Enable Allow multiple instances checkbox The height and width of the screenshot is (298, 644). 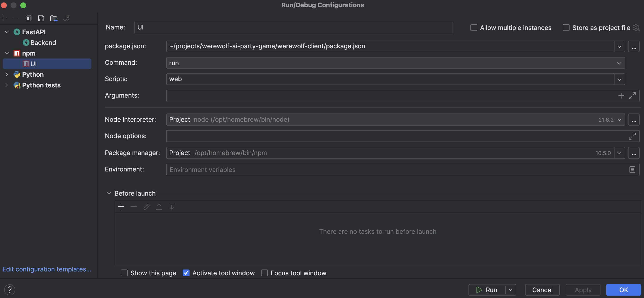pos(474,28)
